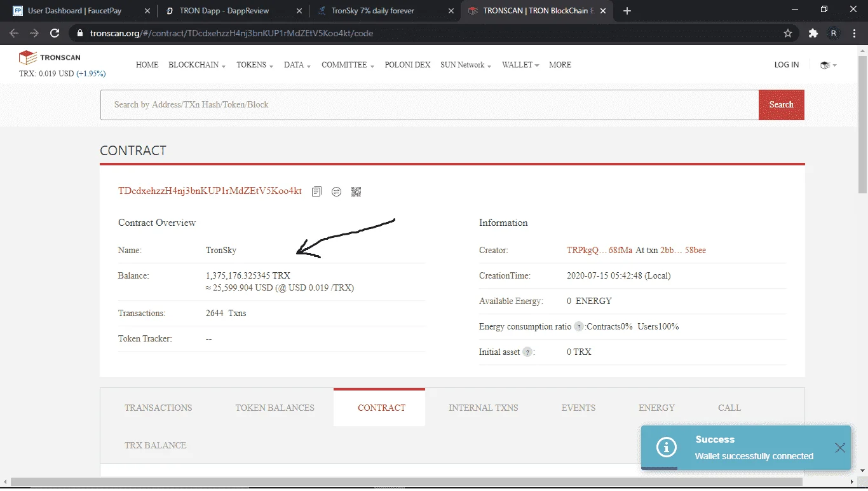Switch to User Dashboard FaucetPay tab

coord(83,11)
